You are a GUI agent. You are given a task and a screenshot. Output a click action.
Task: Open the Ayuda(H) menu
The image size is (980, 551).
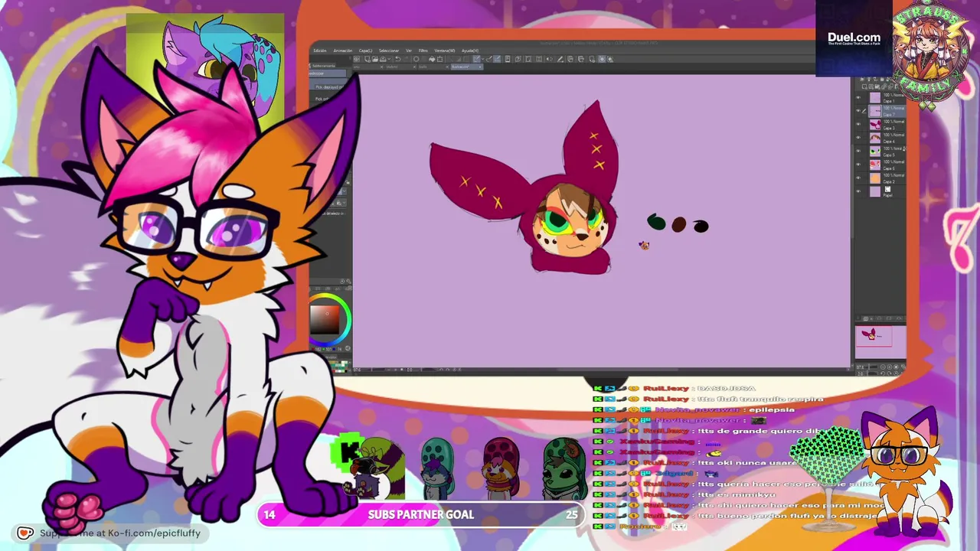[x=470, y=51]
